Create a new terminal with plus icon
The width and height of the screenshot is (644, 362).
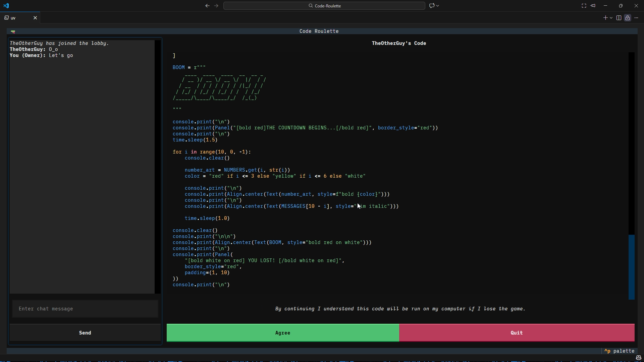(x=605, y=18)
